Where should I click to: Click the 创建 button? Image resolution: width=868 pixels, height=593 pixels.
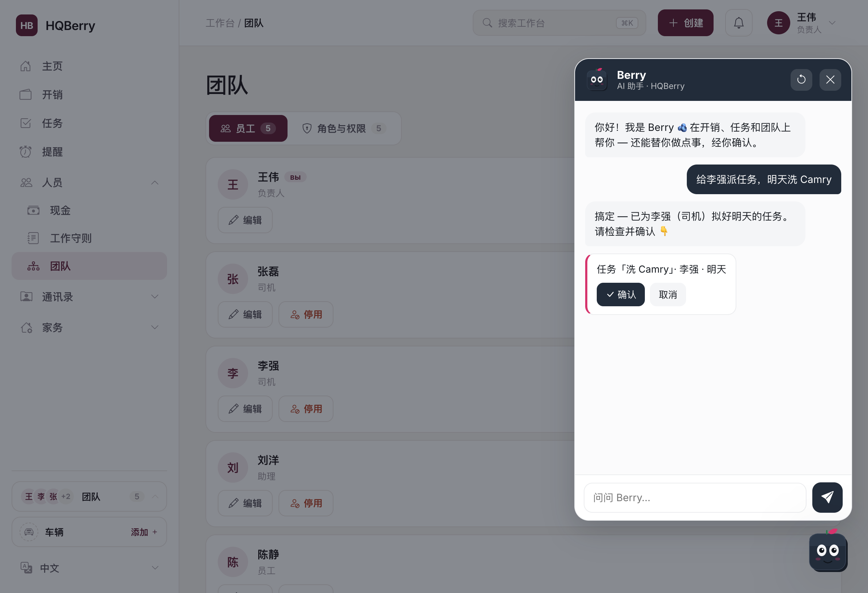click(x=685, y=23)
